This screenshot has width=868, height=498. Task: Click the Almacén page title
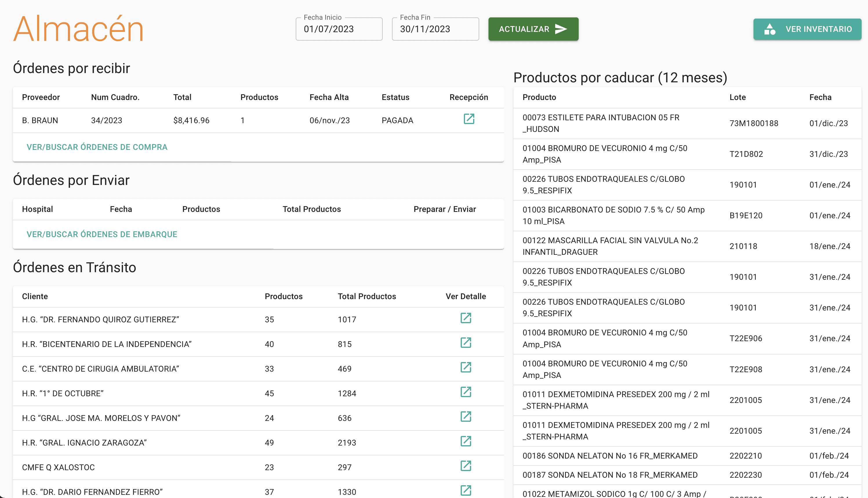pyautogui.click(x=78, y=29)
